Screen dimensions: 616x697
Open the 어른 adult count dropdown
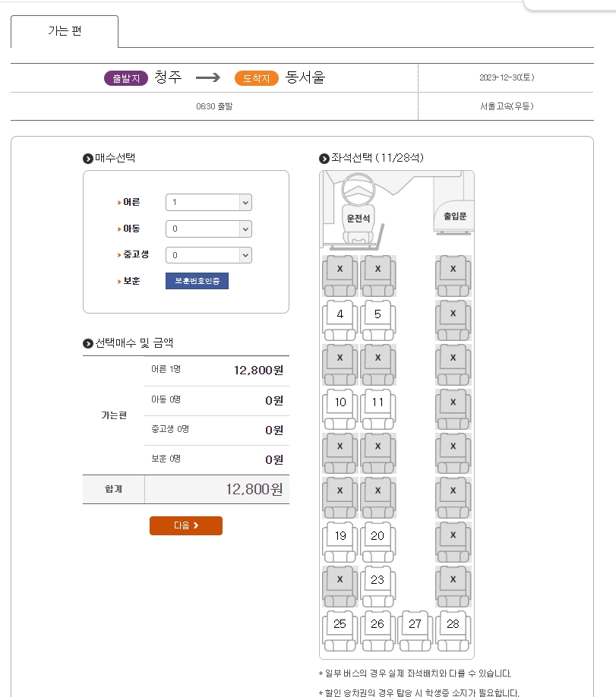tap(208, 202)
